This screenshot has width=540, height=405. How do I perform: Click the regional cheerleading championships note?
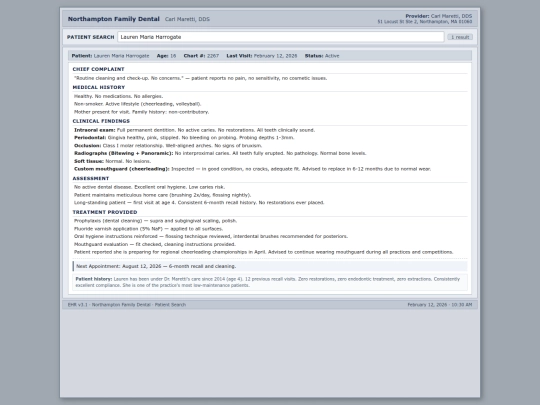click(x=263, y=252)
